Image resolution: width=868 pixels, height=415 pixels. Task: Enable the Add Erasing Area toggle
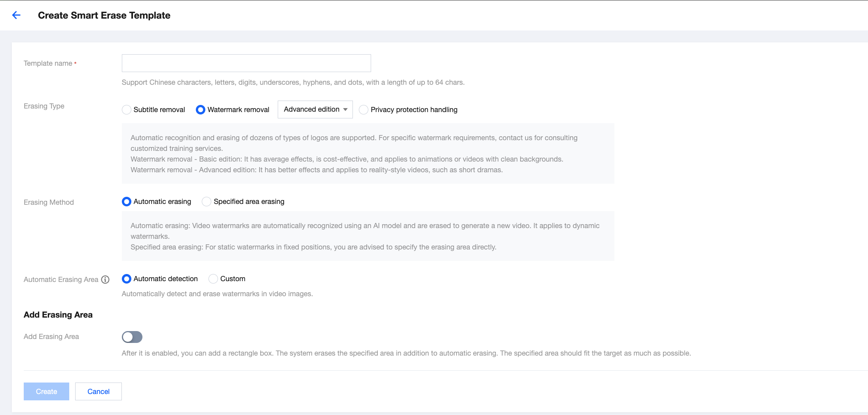132,337
